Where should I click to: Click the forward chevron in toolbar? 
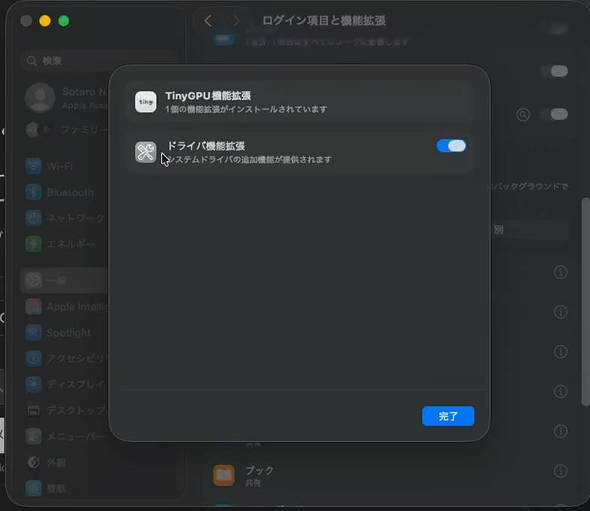point(236,21)
